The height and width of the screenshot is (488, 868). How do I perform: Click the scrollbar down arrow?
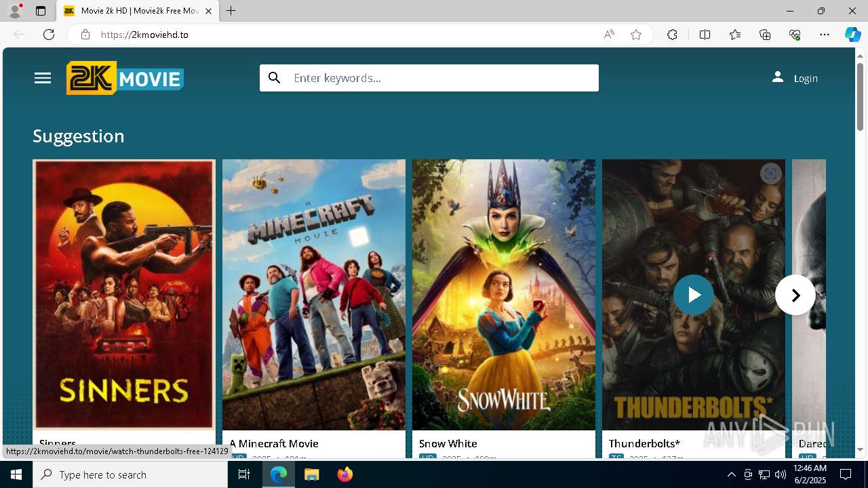[x=861, y=449]
